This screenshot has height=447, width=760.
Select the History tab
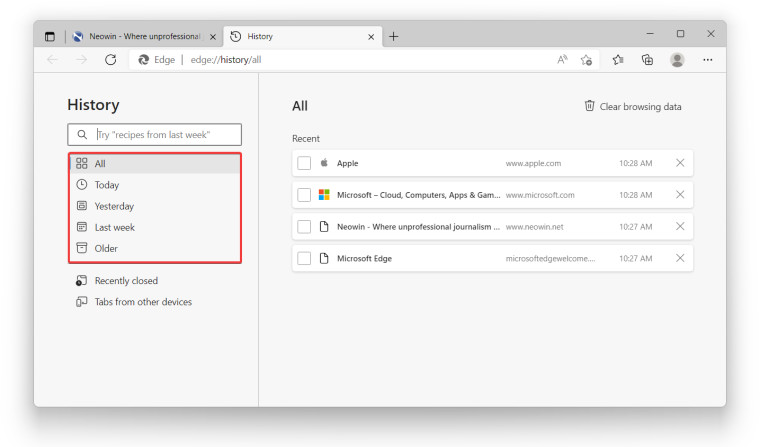coord(302,36)
